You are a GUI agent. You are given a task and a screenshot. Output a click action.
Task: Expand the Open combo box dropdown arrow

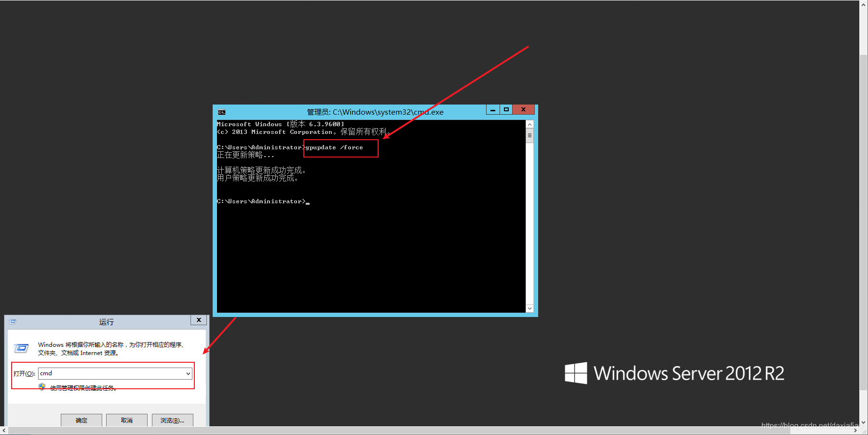point(188,373)
